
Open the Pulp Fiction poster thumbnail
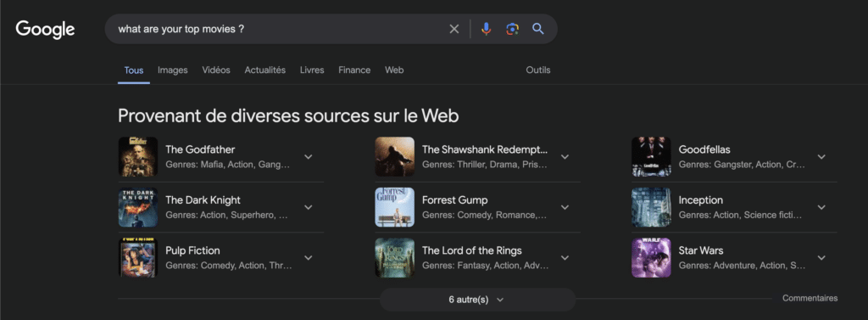[138, 258]
